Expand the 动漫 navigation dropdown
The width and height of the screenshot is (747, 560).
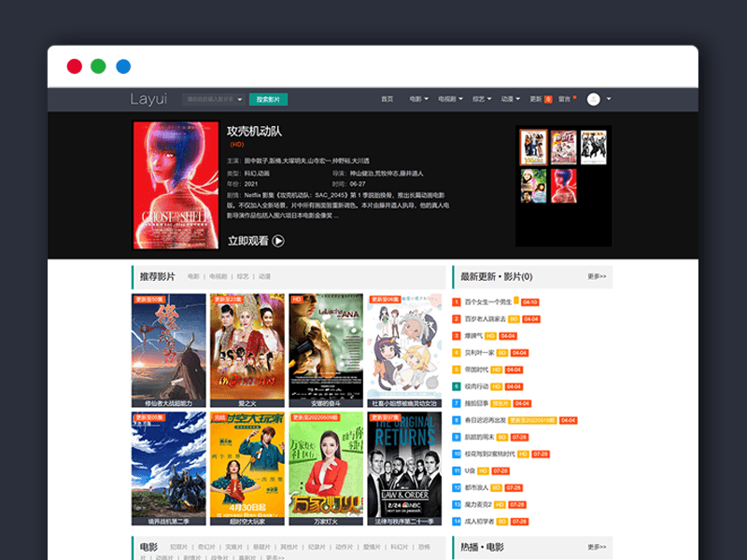pos(510,99)
